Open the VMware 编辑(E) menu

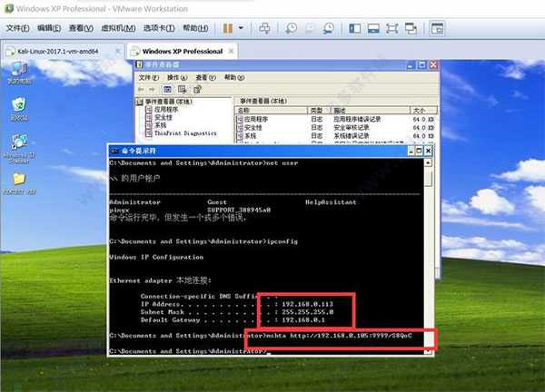pyautogui.click(x=49, y=28)
